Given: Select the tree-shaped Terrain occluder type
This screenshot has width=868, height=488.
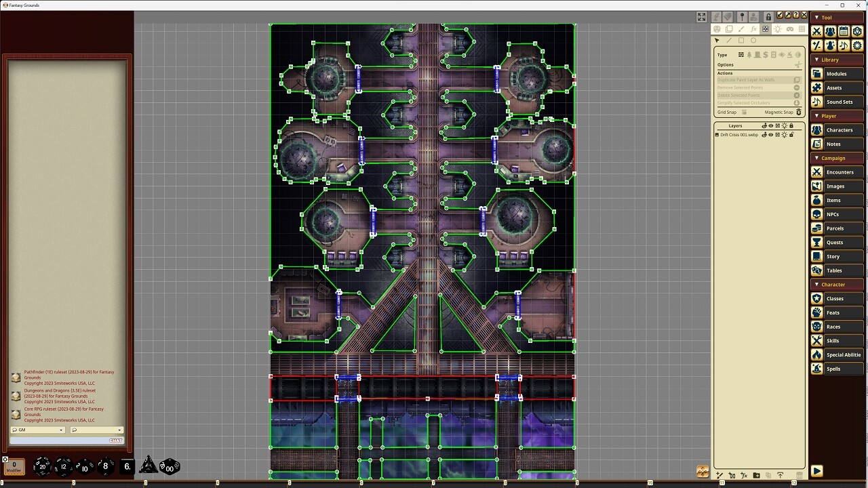Looking at the screenshot, I should (749, 55).
